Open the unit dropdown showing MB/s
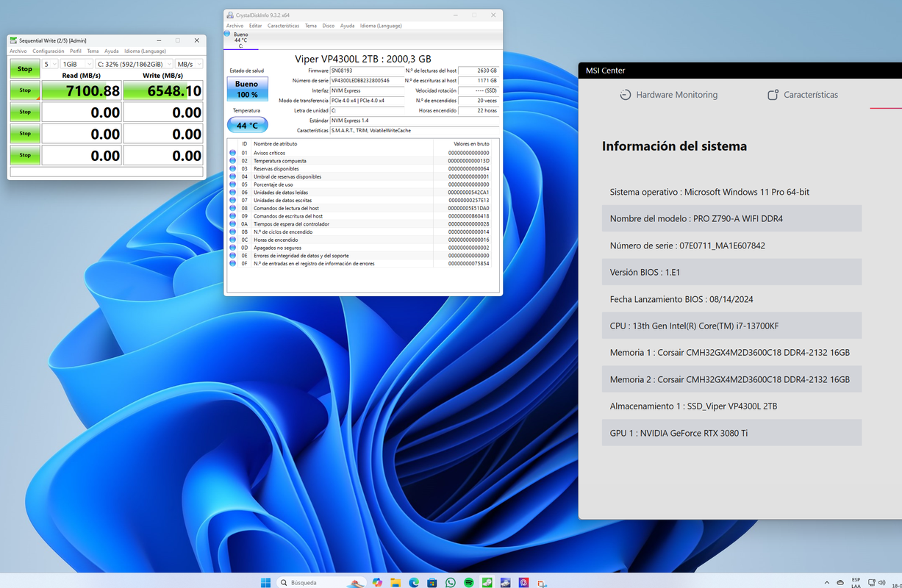Image resolution: width=902 pixels, height=588 pixels. (x=190, y=64)
